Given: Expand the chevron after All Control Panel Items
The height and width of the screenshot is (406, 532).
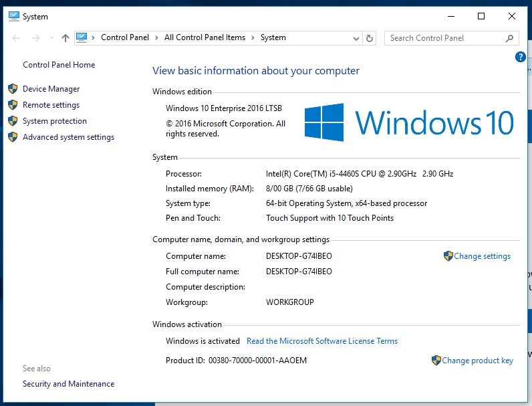Looking at the screenshot, I should (253, 37).
